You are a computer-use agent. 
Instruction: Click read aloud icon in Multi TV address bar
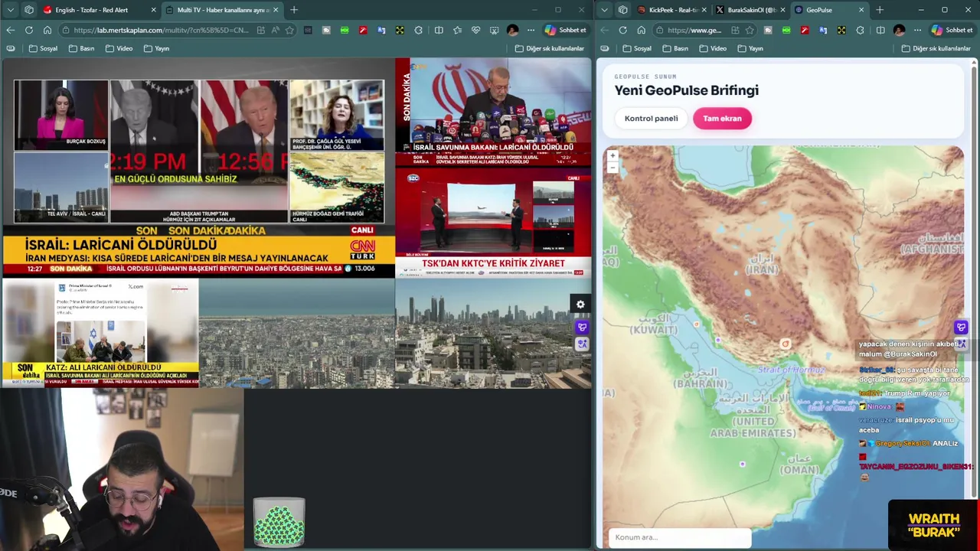pyautogui.click(x=276, y=30)
